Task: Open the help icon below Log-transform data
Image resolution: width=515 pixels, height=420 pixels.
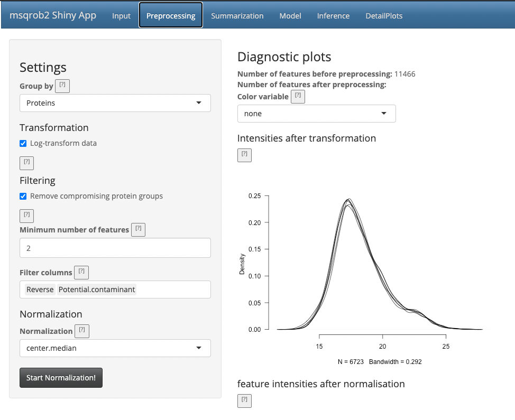Action: [x=26, y=162]
